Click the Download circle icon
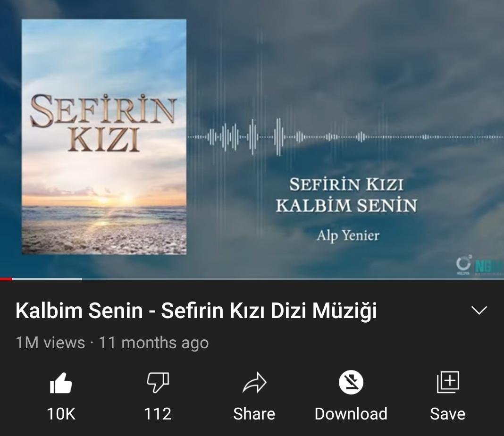Screen dimensions: 504x436 tap(351, 382)
